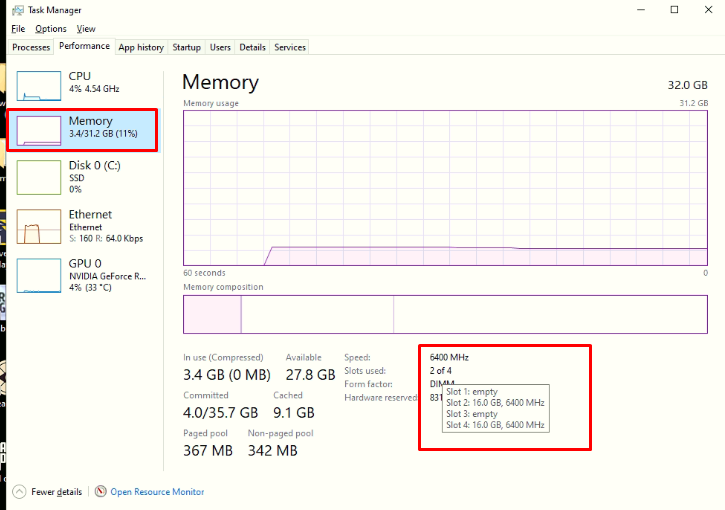This screenshot has height=510, width=725.
Task: Click the Slot 2: 16.0 GB tooltip line
Action: 495,403
